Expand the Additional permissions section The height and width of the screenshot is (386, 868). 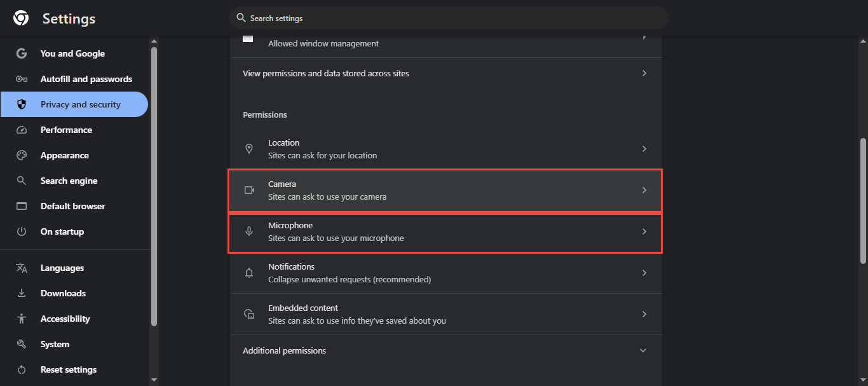643,350
